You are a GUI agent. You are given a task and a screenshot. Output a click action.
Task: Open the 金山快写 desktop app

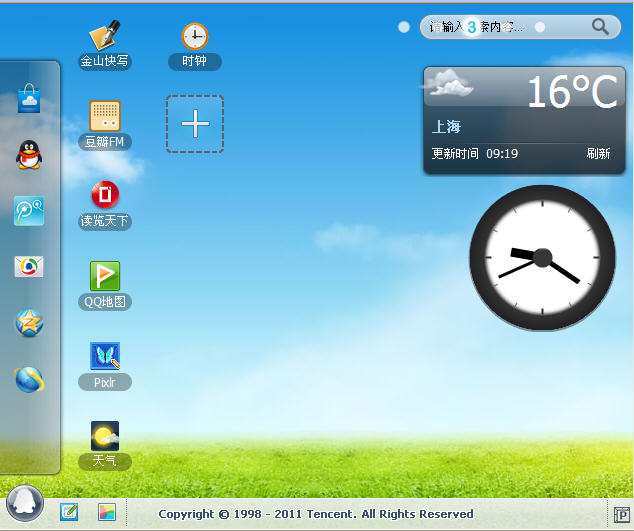(x=105, y=37)
